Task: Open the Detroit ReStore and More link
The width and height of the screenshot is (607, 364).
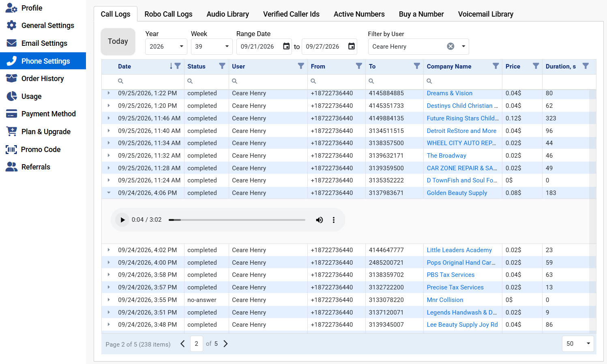Action: coord(461,131)
